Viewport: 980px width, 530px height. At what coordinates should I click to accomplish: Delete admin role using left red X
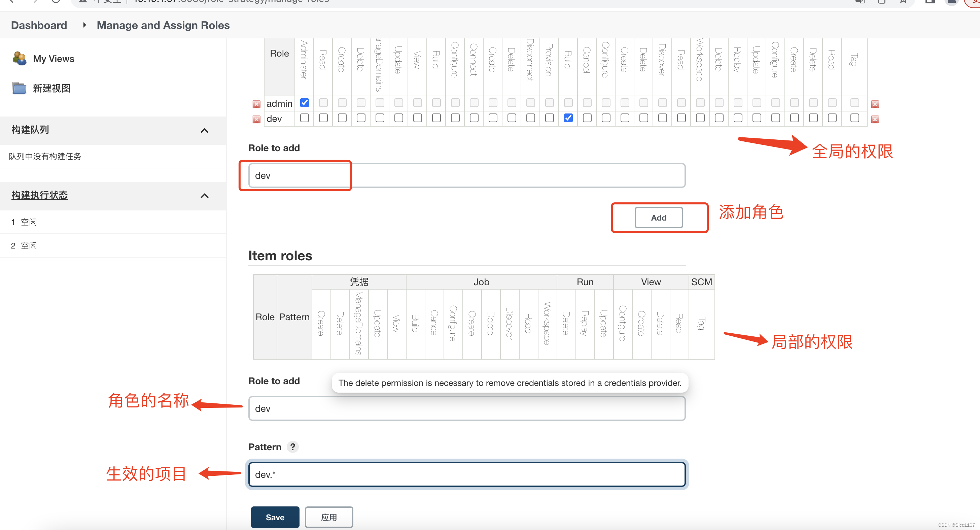pyautogui.click(x=256, y=104)
